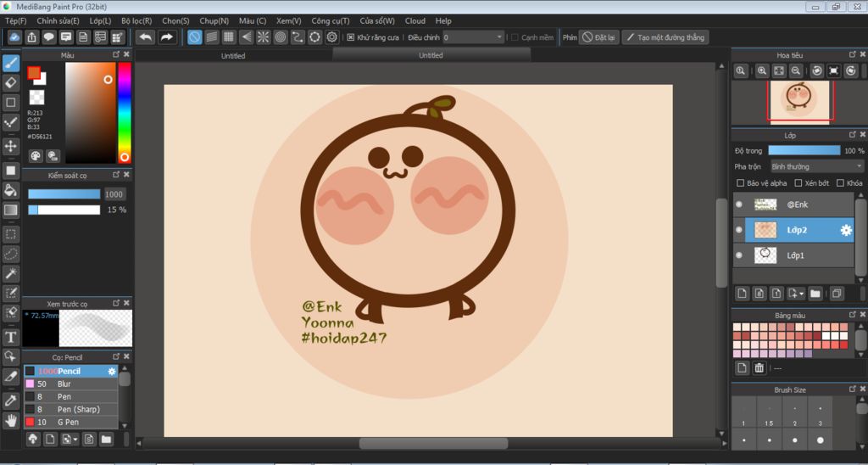Turn off snap with the Snap Off icon

click(194, 37)
